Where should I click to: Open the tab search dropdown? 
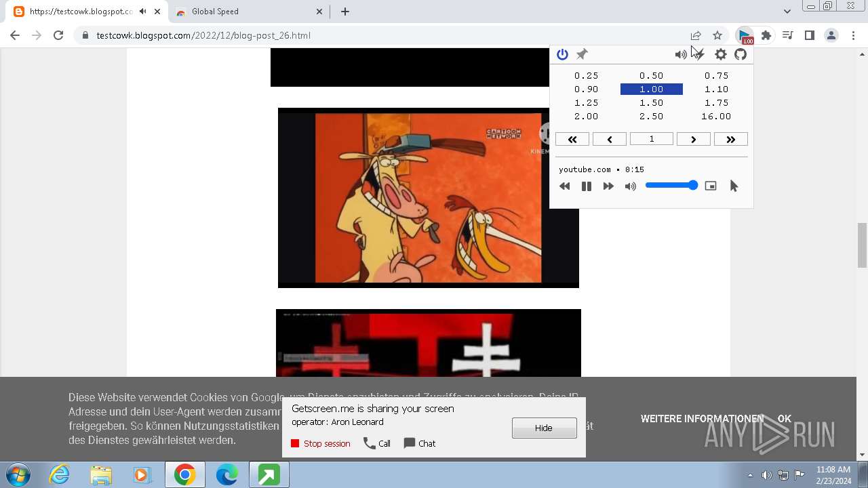point(787,12)
